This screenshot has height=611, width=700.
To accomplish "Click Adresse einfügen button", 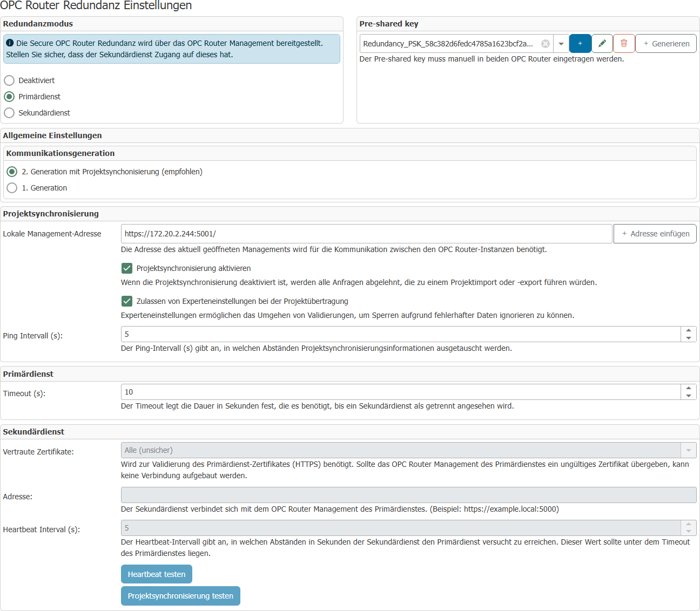I will pos(655,234).
